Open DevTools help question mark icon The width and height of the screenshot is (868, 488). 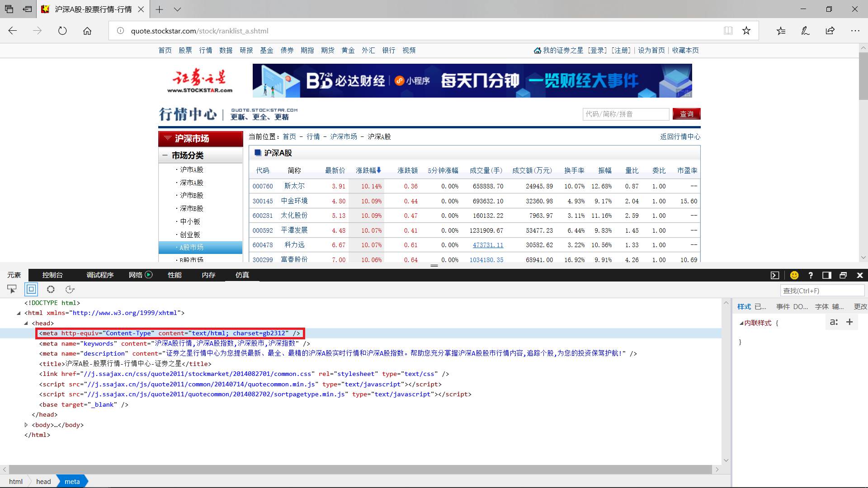pos(811,275)
